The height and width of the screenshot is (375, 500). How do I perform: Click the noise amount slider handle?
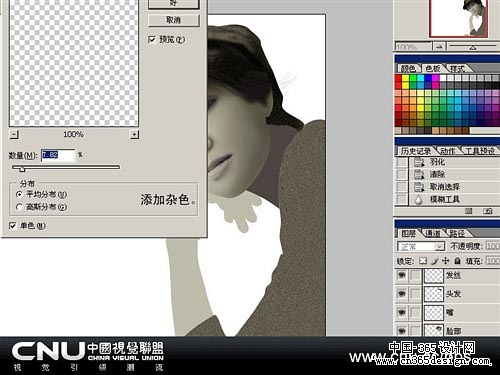(x=22, y=169)
